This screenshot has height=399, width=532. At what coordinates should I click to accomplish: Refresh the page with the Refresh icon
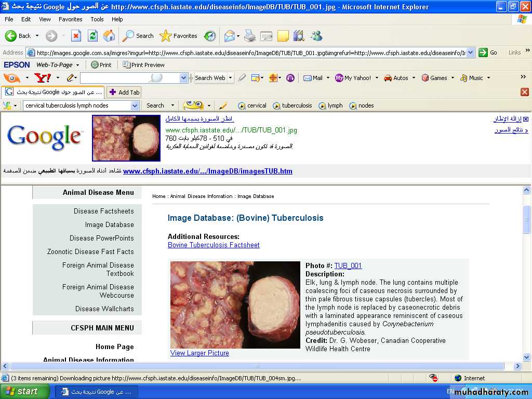click(x=92, y=36)
